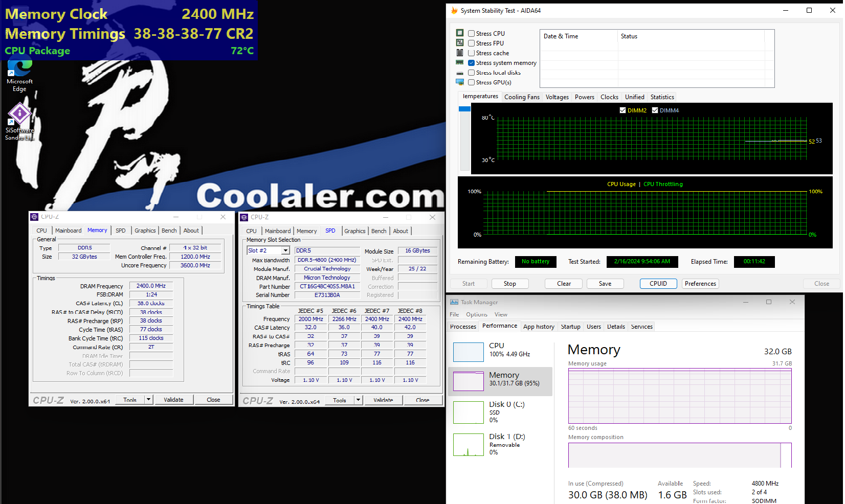Select the Disk 0 (C:) thumbnail in Task Manager
Image resolution: width=845 pixels, height=504 pixels.
tap(469, 413)
